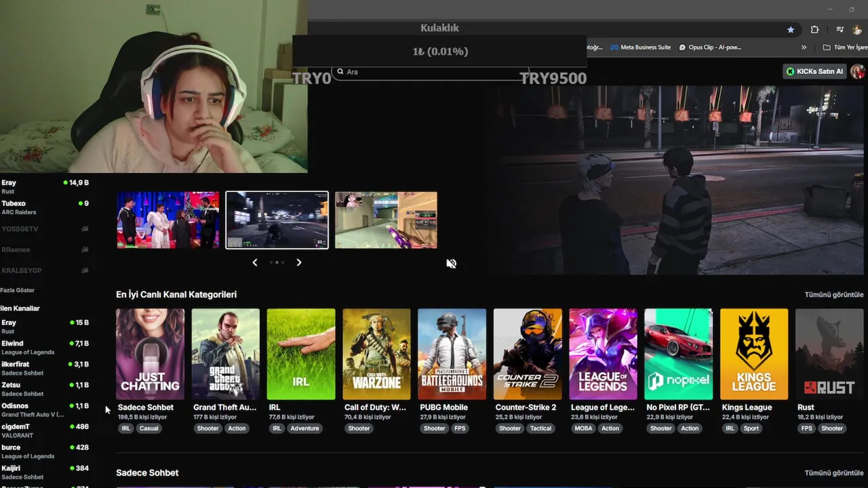Screen dimensions: 868x488
Task: Select the shooter game carousel thumbnail
Action: (x=386, y=220)
